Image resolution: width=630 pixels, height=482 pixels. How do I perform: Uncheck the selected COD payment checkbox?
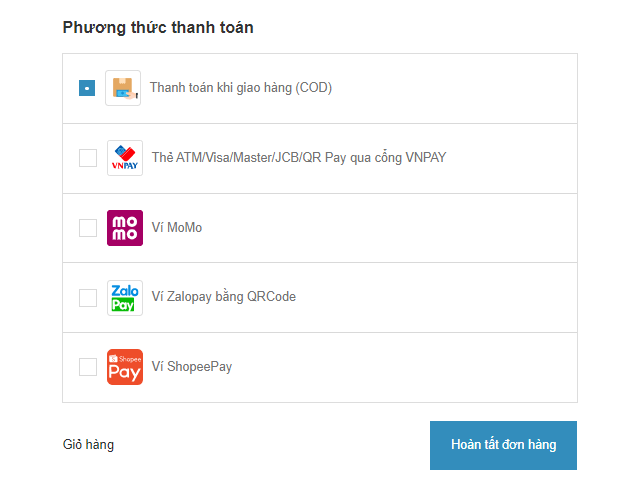click(87, 88)
